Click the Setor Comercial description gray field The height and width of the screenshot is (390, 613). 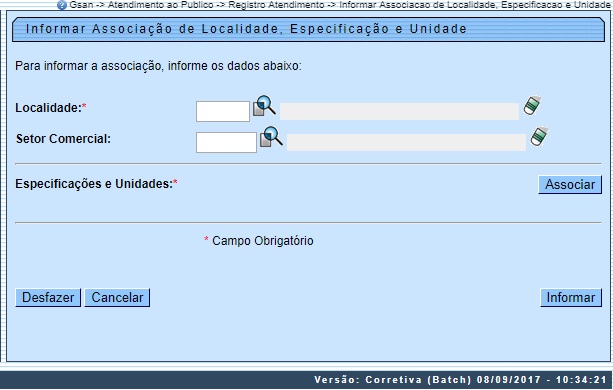[x=406, y=142]
